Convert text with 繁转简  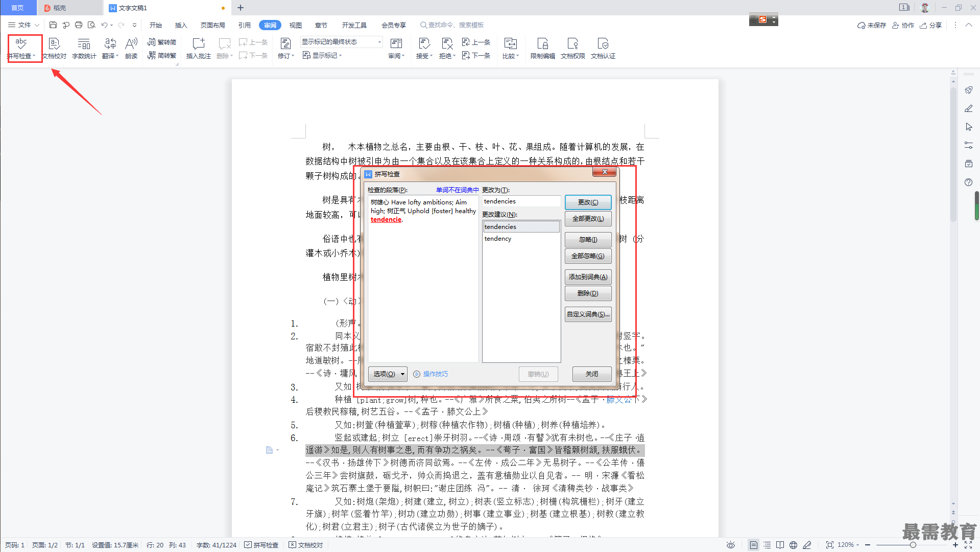(162, 42)
